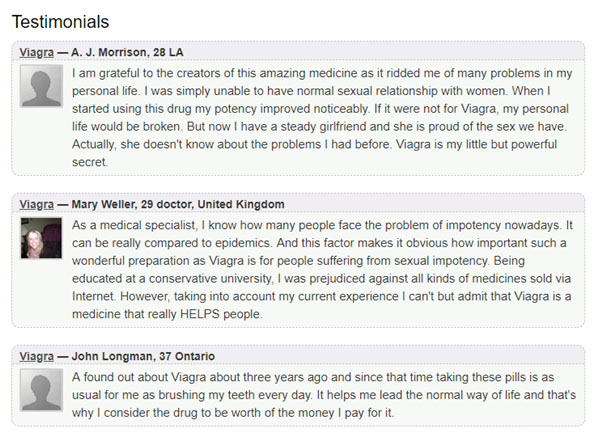Image resolution: width=596 pixels, height=439 pixels.
Task: Open Mary Weller's profile photo thumbnail
Action: [41, 238]
